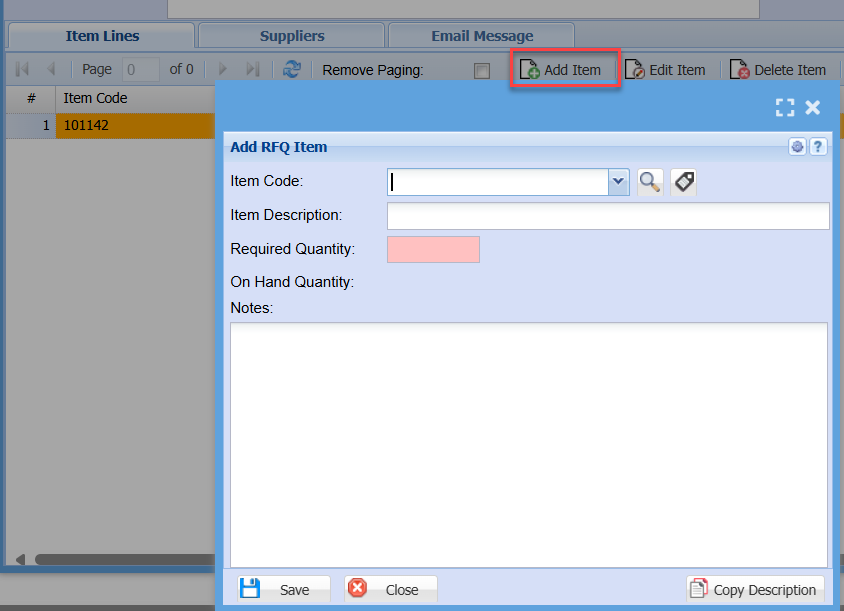This screenshot has width=844, height=611.
Task: Click the Required Quantity input field
Action: [433, 249]
